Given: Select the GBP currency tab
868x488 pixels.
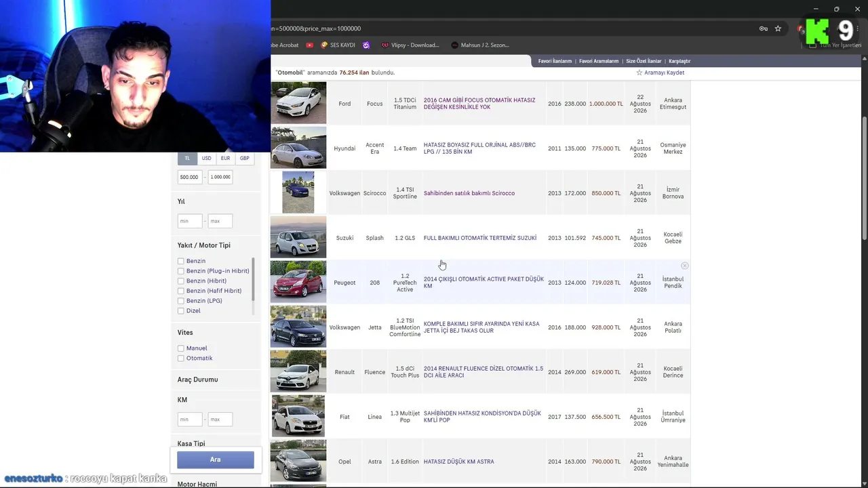Looking at the screenshot, I should click(244, 159).
